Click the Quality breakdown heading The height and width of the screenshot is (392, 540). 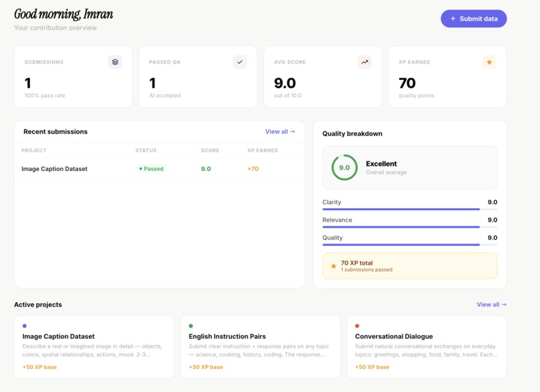coord(352,133)
